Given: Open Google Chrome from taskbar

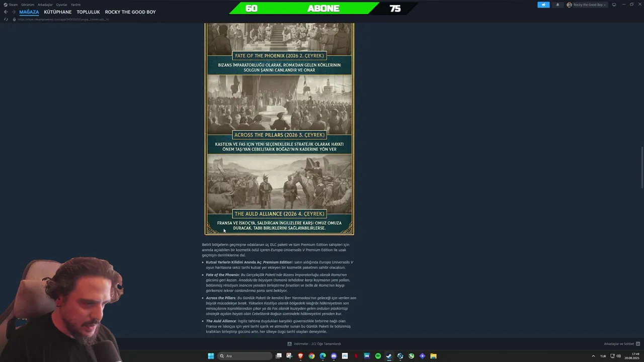Looking at the screenshot, I should [x=311, y=356].
